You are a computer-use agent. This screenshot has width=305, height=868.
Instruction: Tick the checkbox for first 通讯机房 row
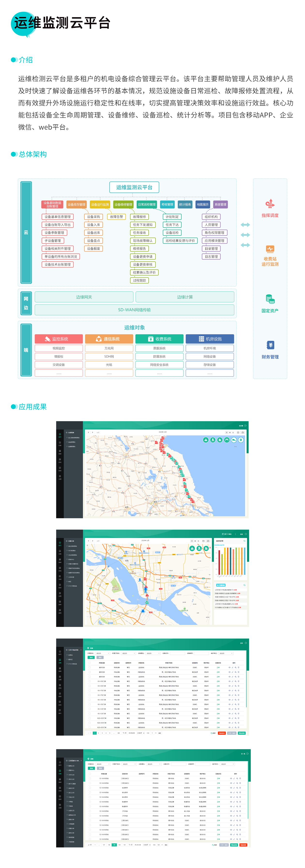click(90, 668)
